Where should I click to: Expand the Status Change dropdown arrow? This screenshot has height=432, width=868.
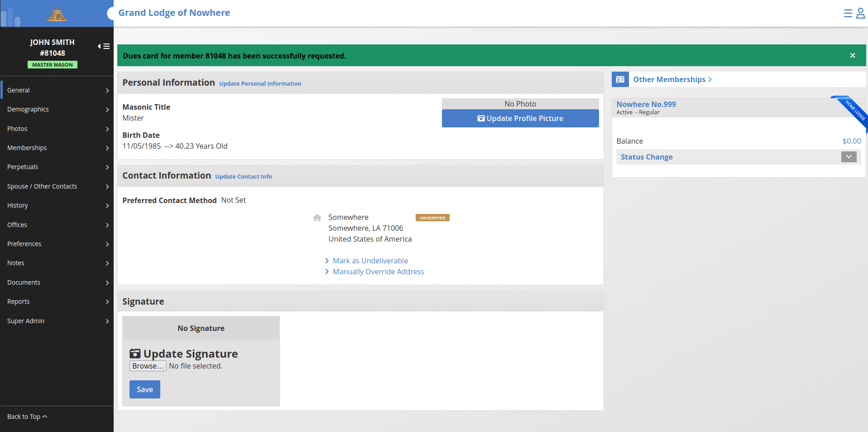(849, 157)
